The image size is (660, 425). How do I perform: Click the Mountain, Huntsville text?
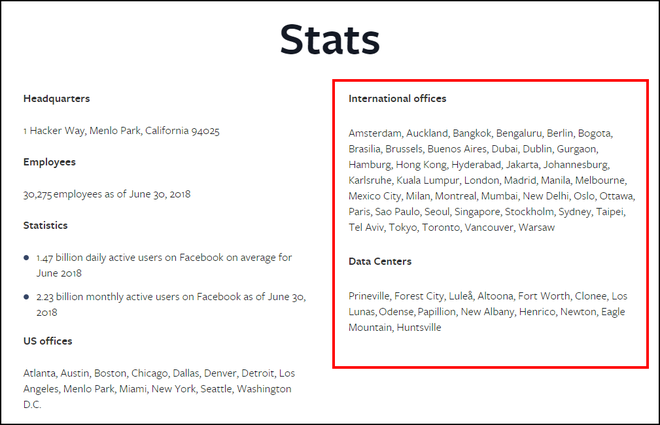pyautogui.click(x=395, y=327)
